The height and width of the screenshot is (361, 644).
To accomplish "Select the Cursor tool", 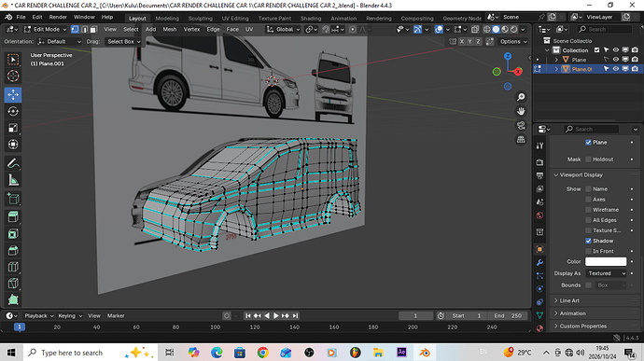I will tap(13, 76).
